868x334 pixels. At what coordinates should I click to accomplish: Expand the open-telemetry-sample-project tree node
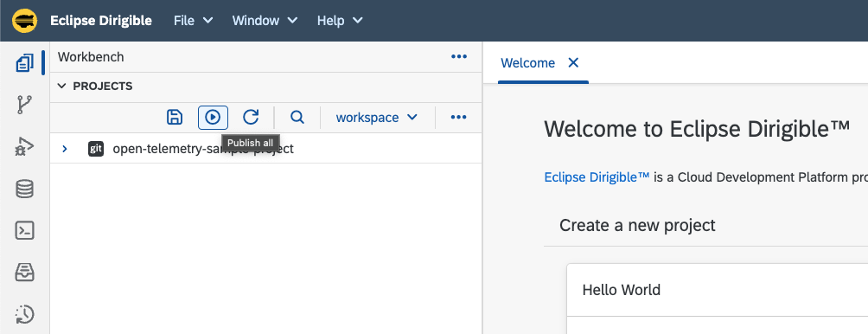pos(65,149)
